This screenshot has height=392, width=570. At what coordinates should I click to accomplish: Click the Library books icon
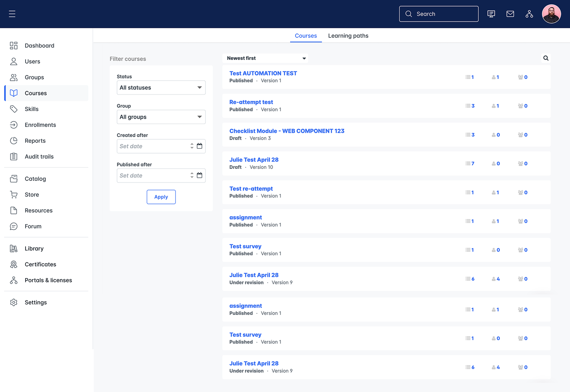click(x=14, y=249)
